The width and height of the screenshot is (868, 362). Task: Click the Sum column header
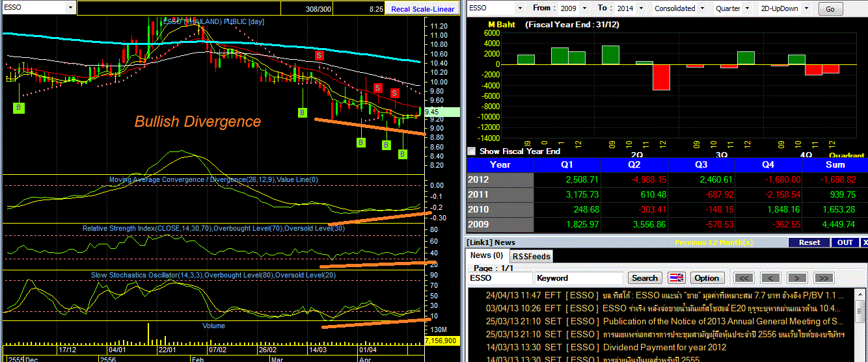tap(834, 165)
